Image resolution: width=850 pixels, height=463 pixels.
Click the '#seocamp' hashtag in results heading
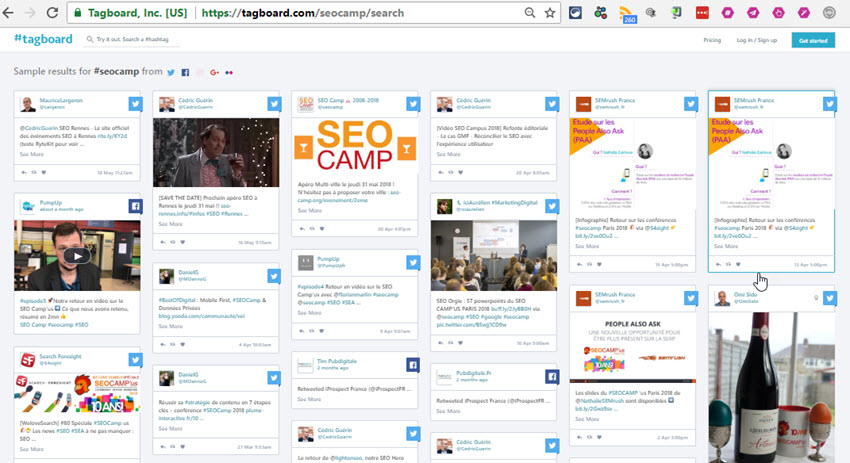(x=116, y=72)
